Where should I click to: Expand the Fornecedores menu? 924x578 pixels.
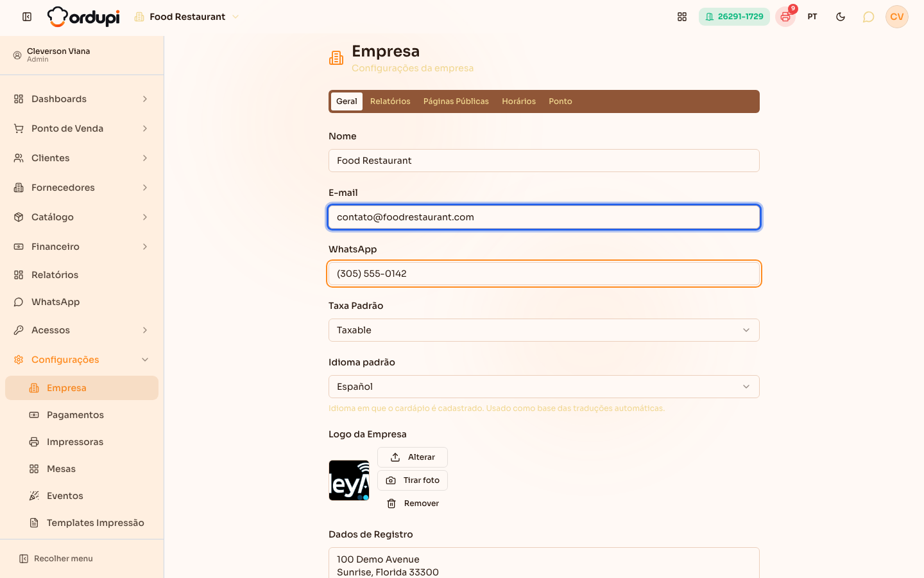82,188
